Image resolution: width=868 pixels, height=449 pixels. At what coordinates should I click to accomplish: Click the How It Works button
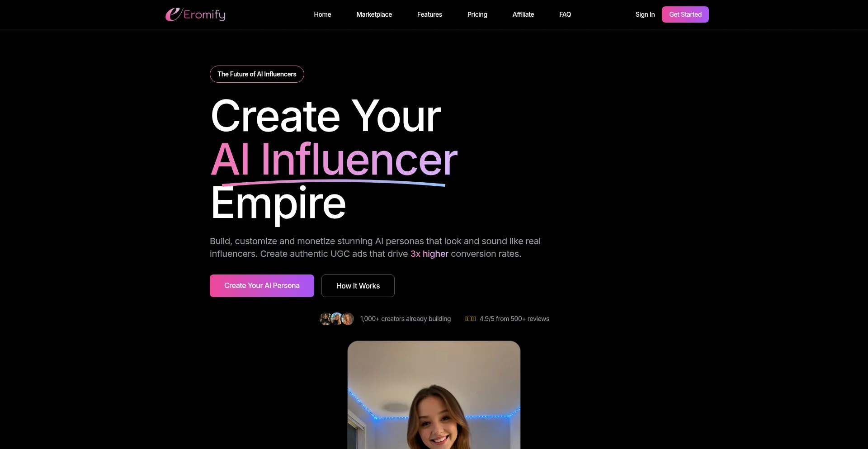pyautogui.click(x=358, y=286)
